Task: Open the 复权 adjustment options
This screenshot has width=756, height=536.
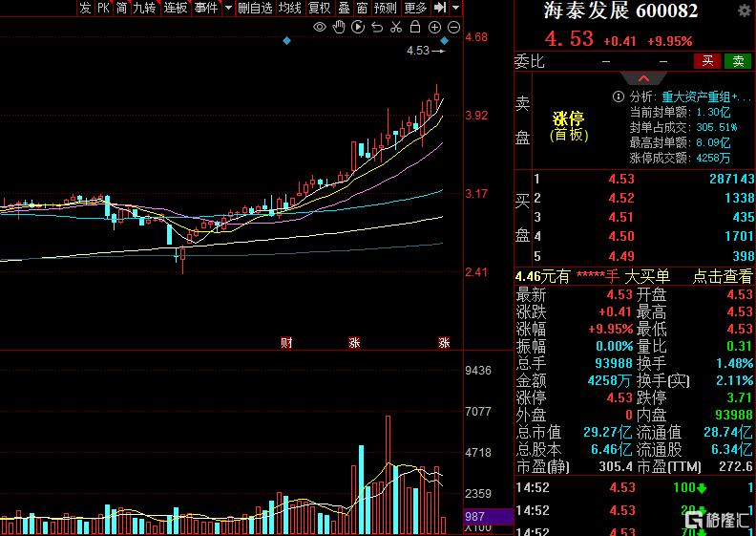Action: (320, 8)
